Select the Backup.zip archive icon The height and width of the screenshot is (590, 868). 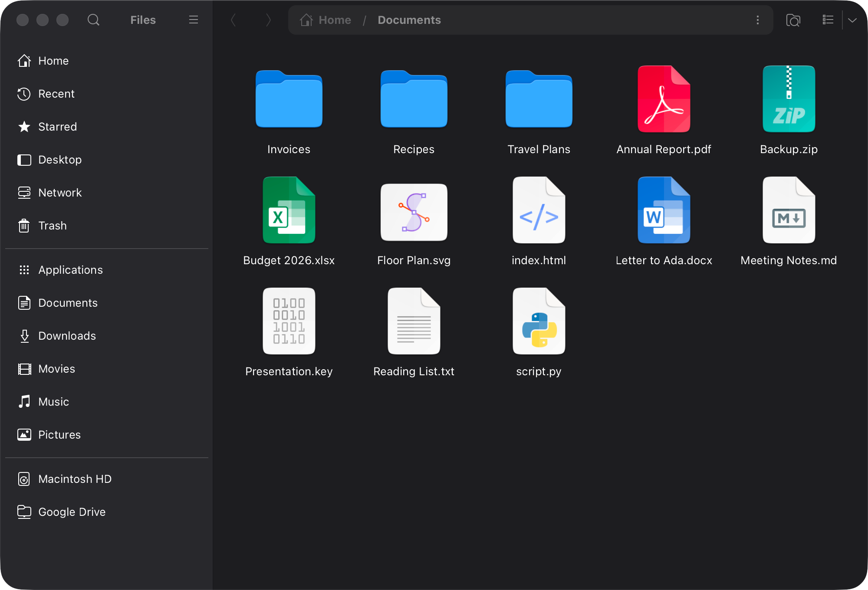(x=789, y=99)
